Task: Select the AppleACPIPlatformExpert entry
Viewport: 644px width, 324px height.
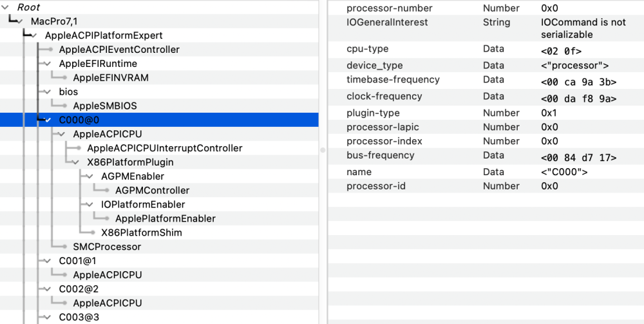Action: pyautogui.click(x=104, y=35)
